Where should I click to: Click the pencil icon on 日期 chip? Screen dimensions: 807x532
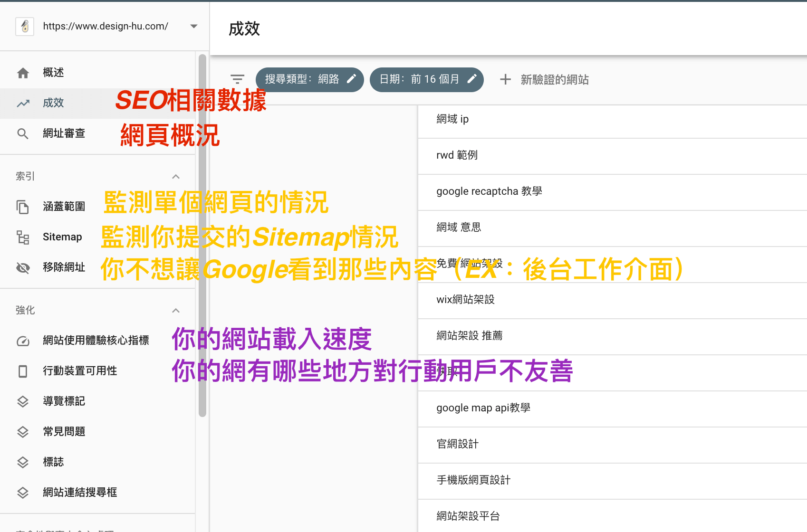472,79
